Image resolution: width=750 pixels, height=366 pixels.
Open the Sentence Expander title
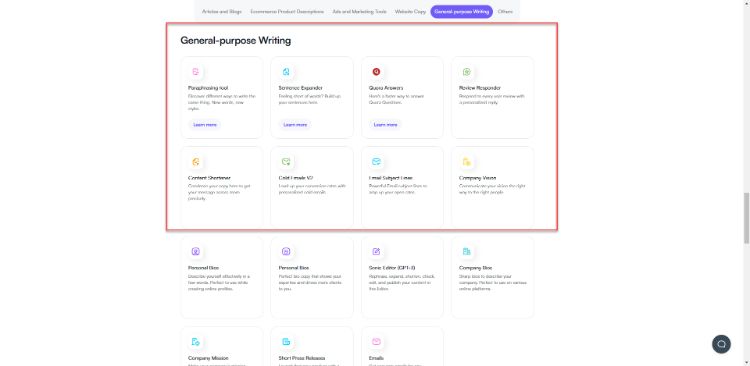point(300,88)
